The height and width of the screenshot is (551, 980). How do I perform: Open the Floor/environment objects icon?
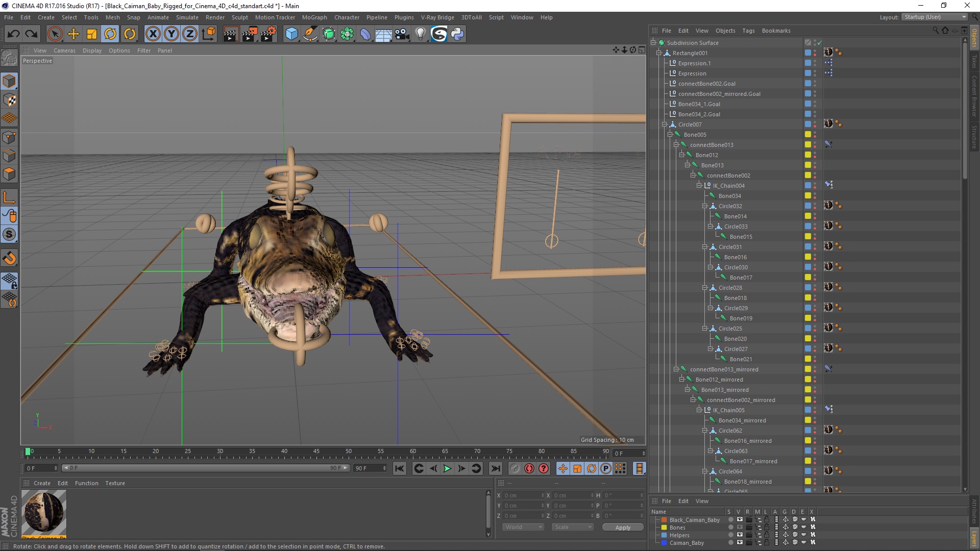coord(383,34)
